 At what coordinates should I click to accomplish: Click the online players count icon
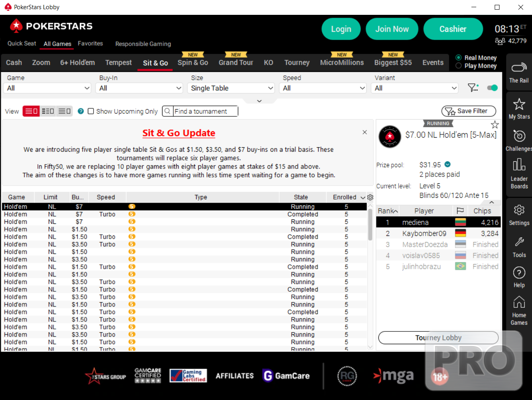coord(500,41)
